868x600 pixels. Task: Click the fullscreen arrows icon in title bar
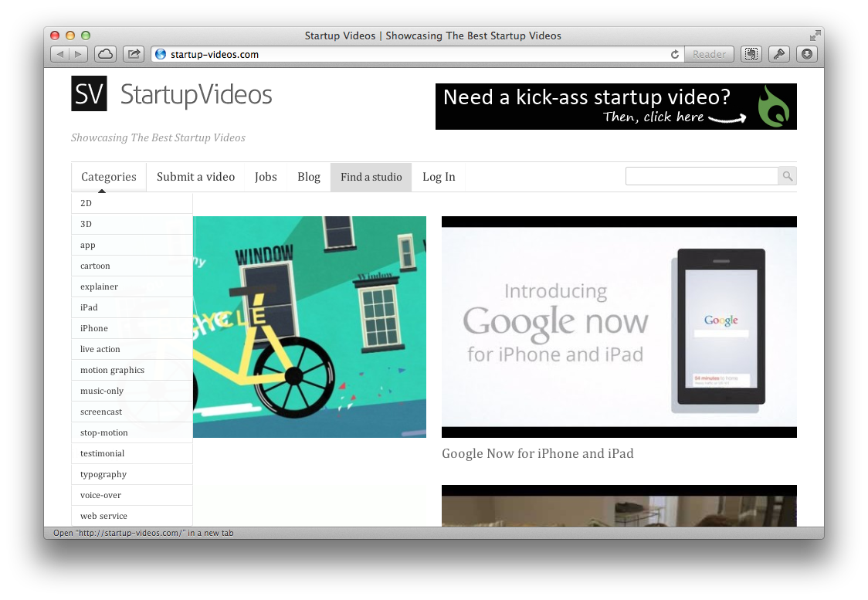[x=815, y=36]
